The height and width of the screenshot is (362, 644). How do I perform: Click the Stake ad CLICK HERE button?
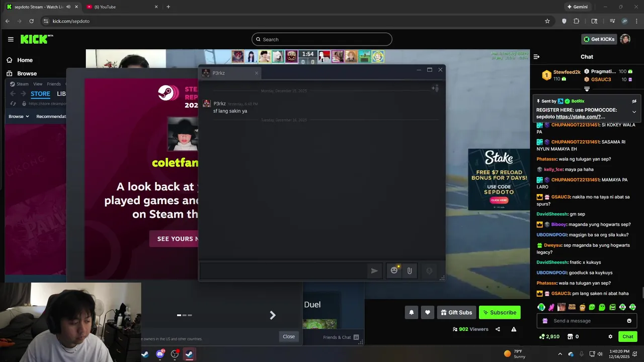[x=499, y=200]
